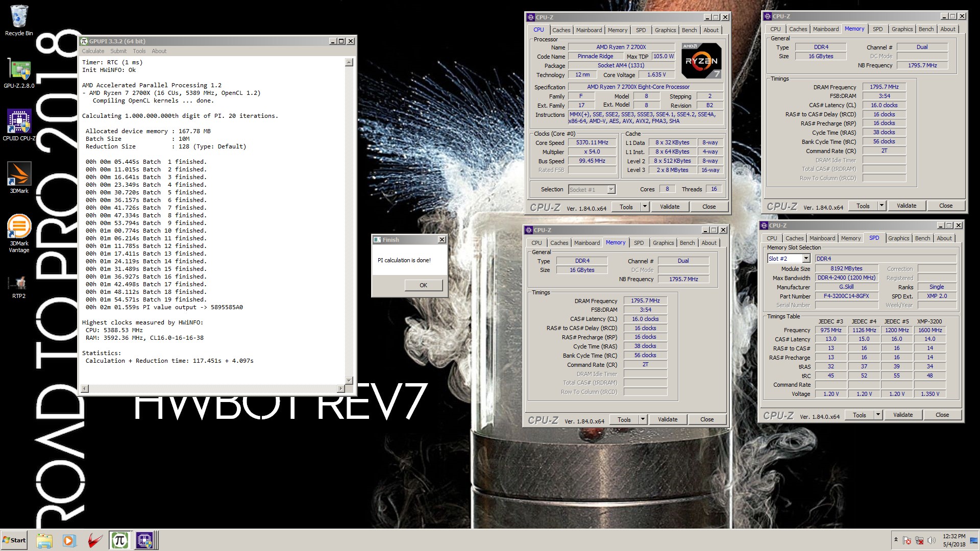Click the show desktop tray icon
The width and height of the screenshot is (980, 551).
tap(974, 540)
